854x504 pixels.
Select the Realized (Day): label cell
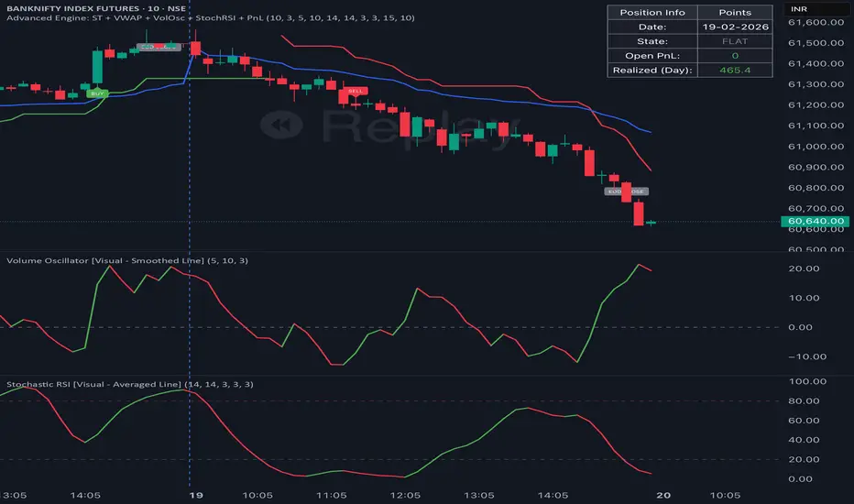pos(651,71)
